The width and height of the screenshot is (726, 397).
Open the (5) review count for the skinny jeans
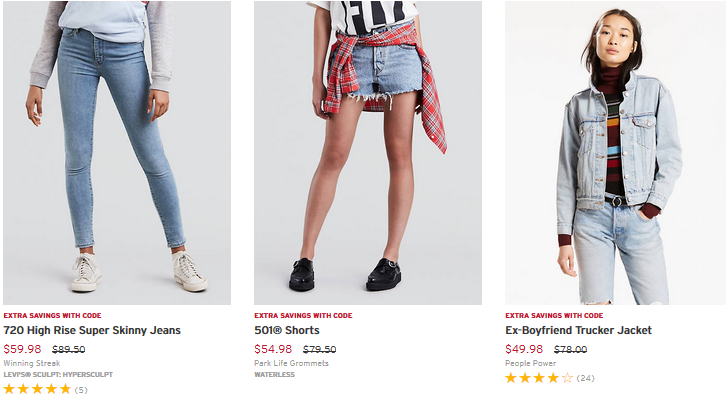pos(81,390)
